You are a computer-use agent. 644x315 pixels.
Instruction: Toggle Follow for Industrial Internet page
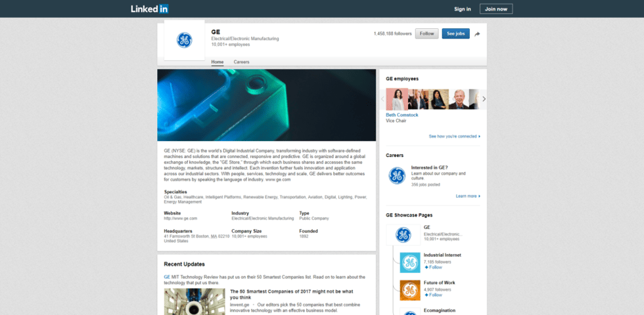click(x=434, y=267)
